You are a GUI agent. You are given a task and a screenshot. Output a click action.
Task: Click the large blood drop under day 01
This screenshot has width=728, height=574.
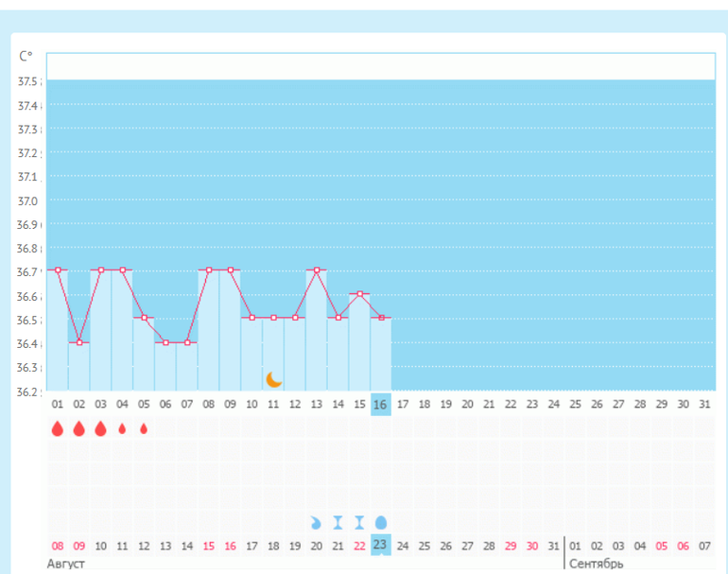pyautogui.click(x=58, y=428)
